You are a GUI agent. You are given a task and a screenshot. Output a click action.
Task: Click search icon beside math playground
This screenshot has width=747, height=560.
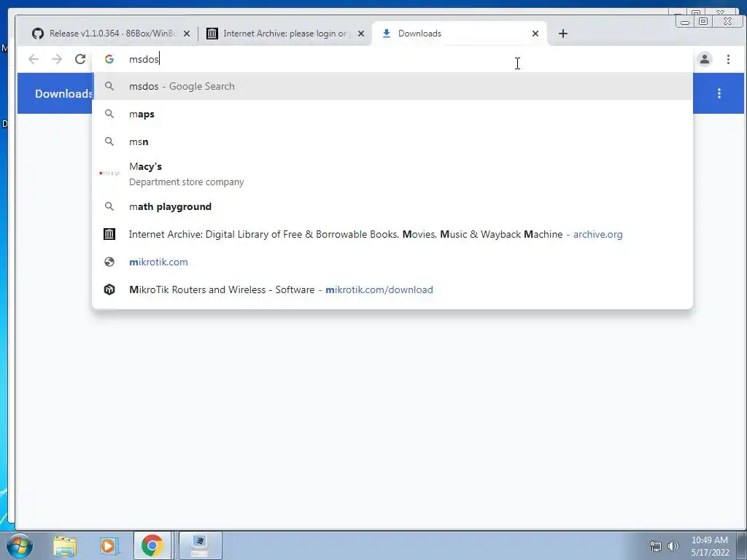pyautogui.click(x=109, y=206)
